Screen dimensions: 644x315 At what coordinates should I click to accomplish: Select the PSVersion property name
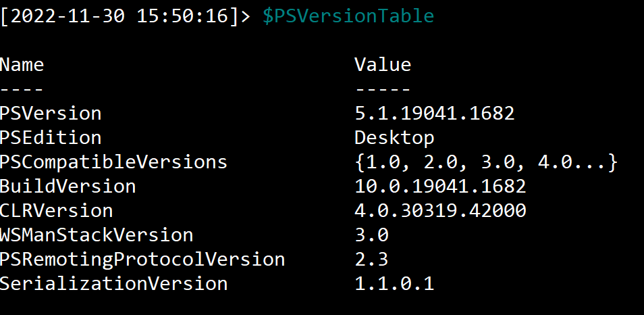tap(51, 113)
